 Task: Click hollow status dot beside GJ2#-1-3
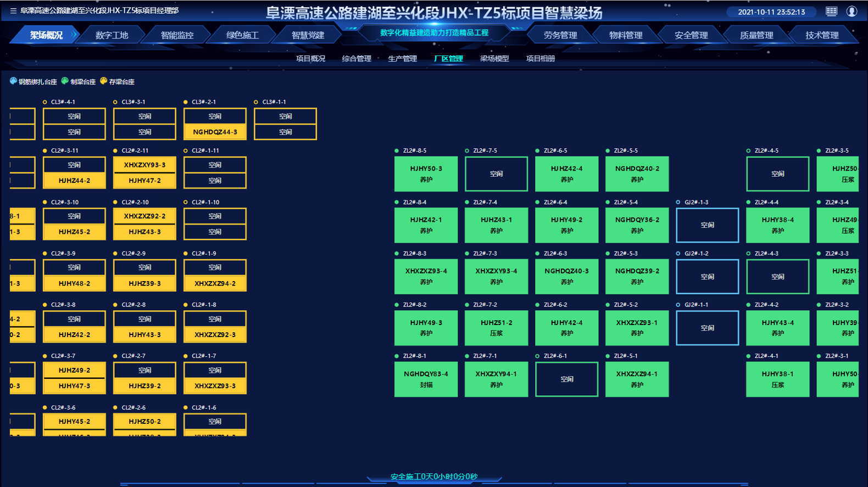(678, 202)
